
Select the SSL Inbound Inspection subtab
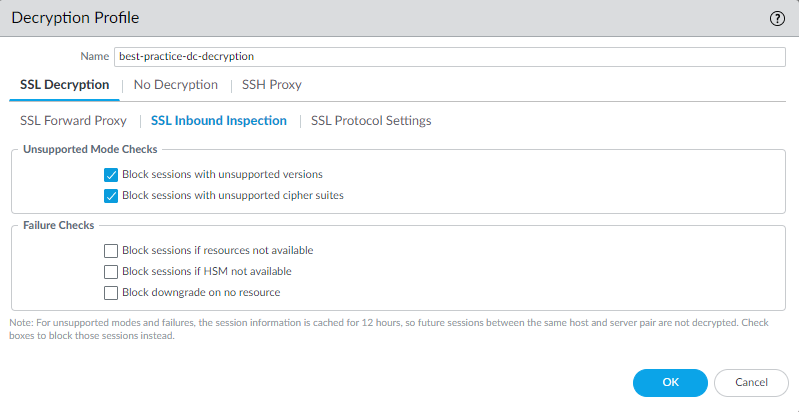pyautogui.click(x=219, y=121)
